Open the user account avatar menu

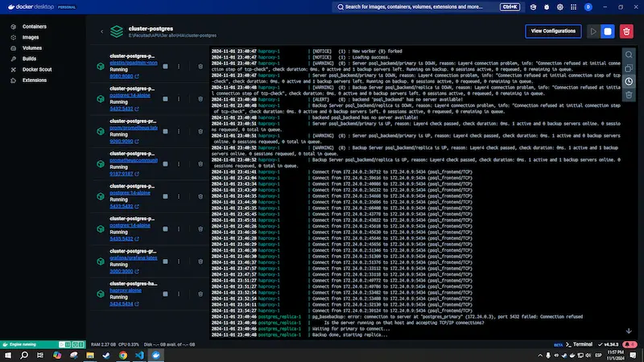click(x=588, y=7)
